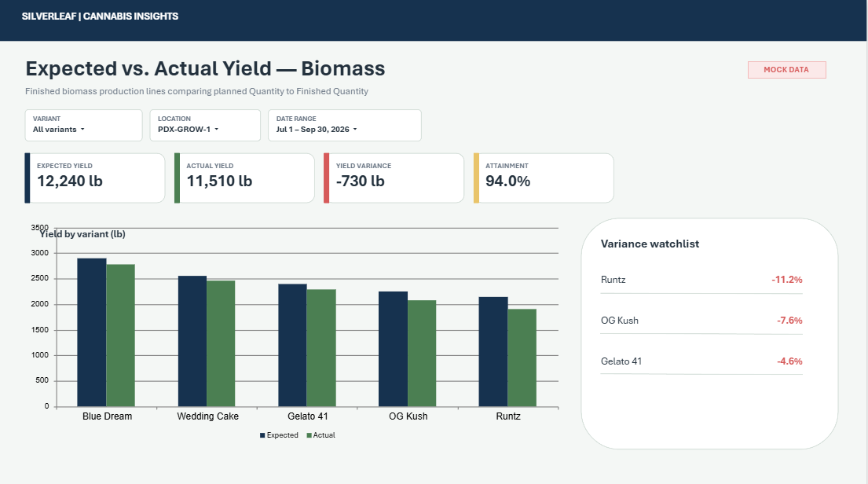
Task: Click the Yield Variance card
Action: point(394,178)
